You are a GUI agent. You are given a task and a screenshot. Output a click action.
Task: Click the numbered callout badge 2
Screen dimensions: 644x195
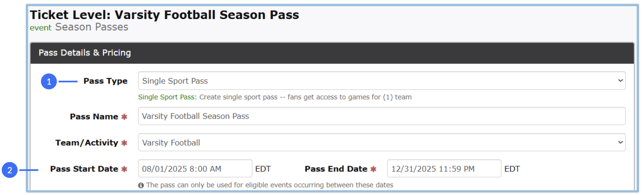[x=10, y=170]
